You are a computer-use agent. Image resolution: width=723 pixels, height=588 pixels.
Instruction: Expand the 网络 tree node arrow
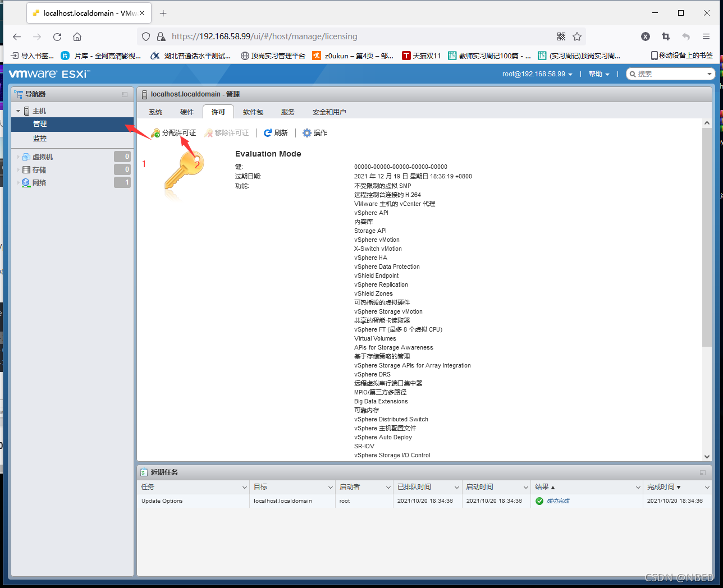click(x=18, y=183)
